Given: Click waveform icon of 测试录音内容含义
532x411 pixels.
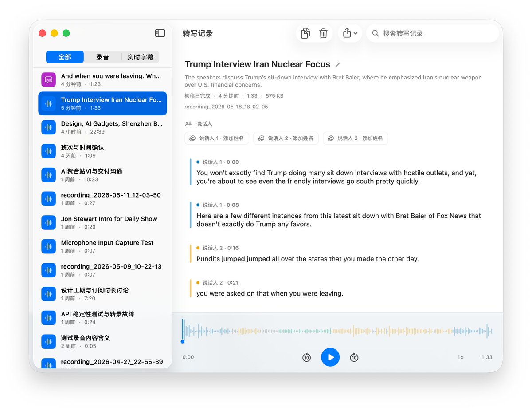Looking at the screenshot, I should click(49, 342).
